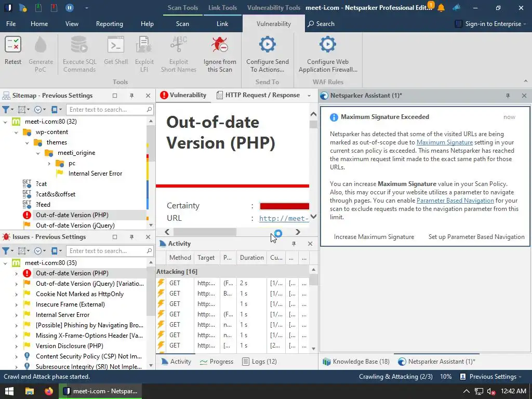Click the Sitemap search magnifier icon
The width and height of the screenshot is (532, 399).
click(149, 109)
